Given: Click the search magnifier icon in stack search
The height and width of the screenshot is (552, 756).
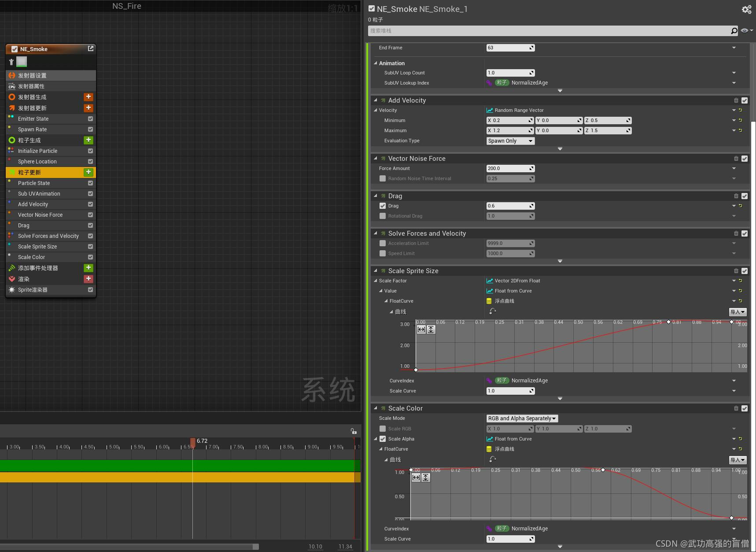Looking at the screenshot, I should (x=734, y=31).
